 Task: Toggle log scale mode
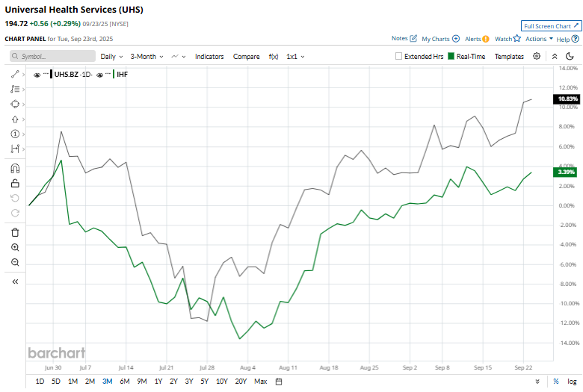[x=572, y=382]
